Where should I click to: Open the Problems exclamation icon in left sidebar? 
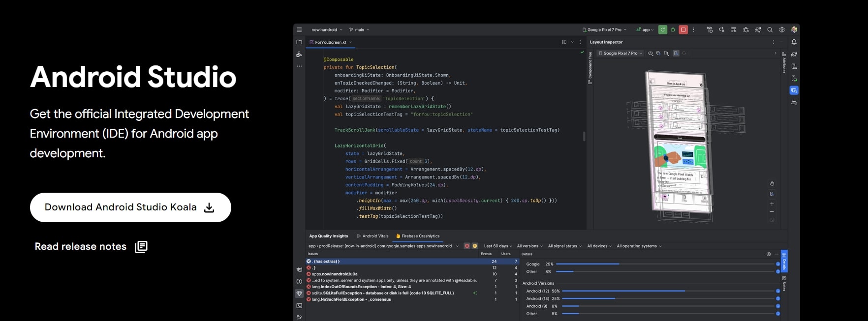click(x=299, y=281)
